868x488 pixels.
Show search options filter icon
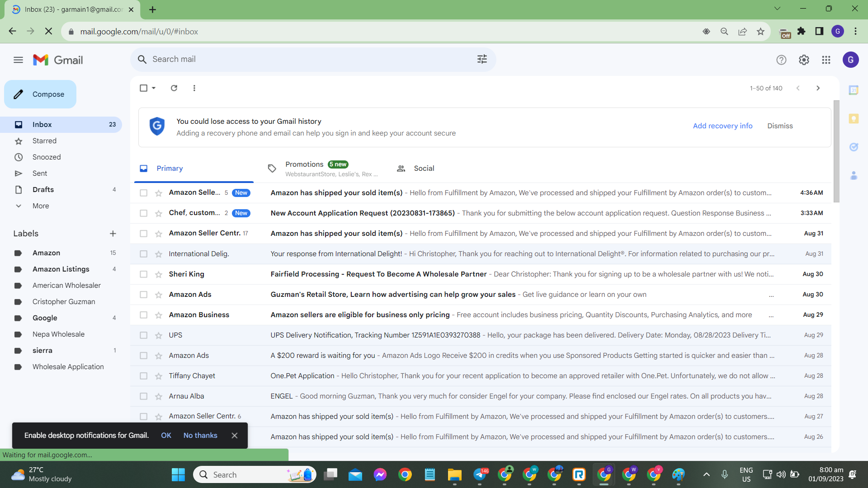482,59
